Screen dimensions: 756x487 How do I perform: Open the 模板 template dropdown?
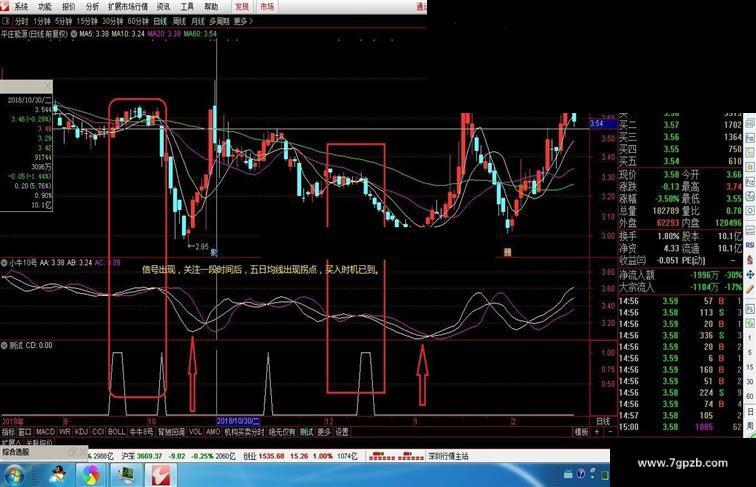(x=580, y=432)
